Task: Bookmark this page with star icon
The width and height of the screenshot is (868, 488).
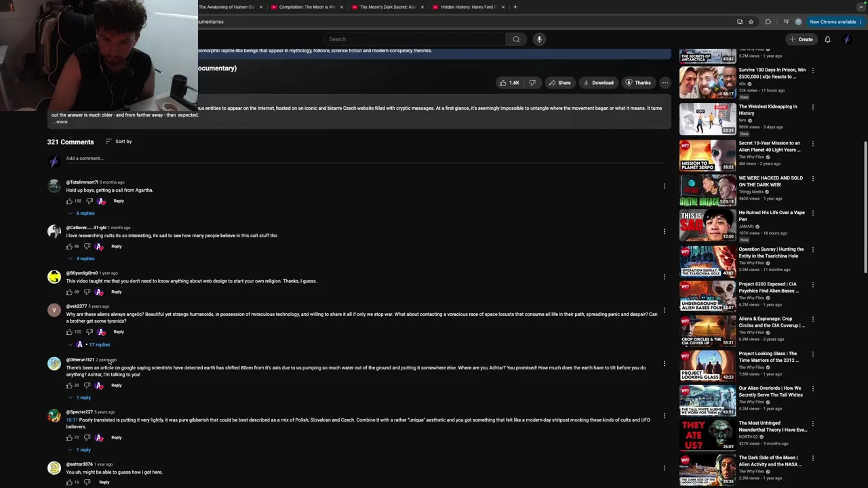Action: click(751, 22)
